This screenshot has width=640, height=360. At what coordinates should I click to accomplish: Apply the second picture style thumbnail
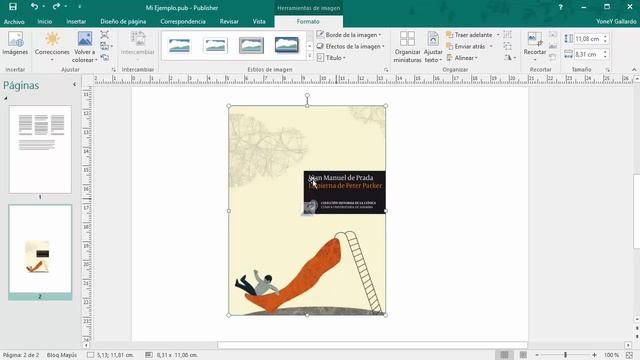point(216,45)
